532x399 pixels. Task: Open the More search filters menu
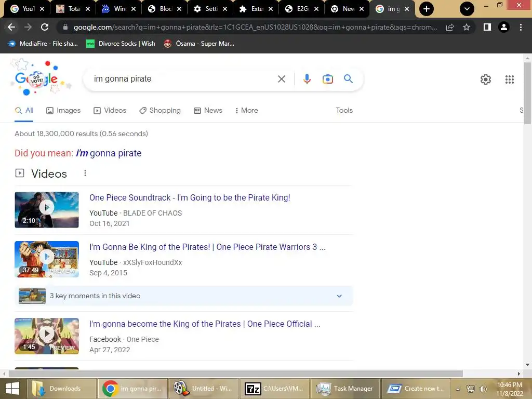pos(247,110)
